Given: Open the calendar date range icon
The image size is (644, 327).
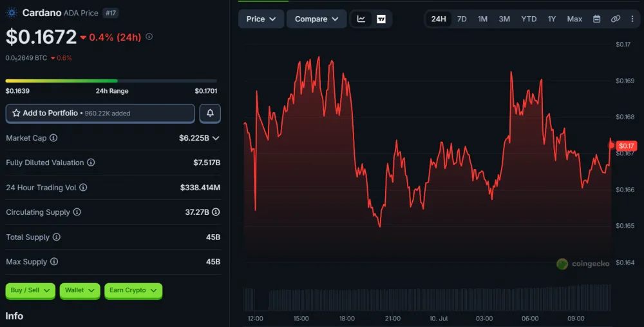Looking at the screenshot, I should coord(597,19).
